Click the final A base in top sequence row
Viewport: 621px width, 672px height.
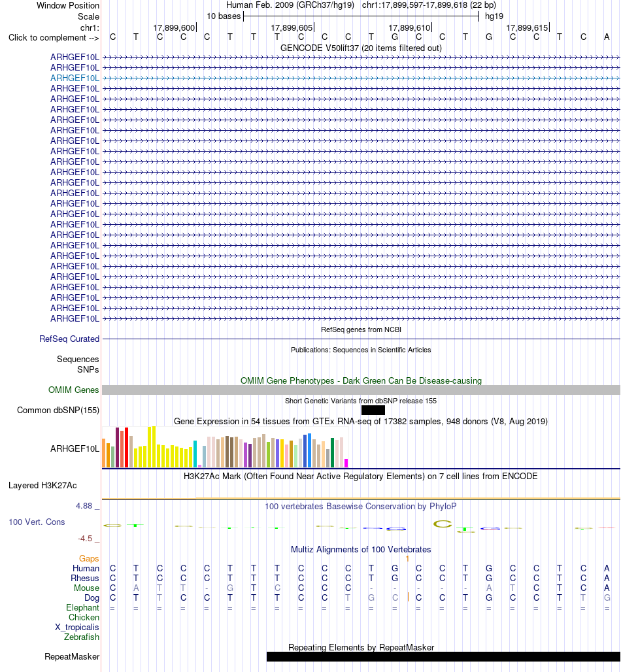[x=607, y=37]
